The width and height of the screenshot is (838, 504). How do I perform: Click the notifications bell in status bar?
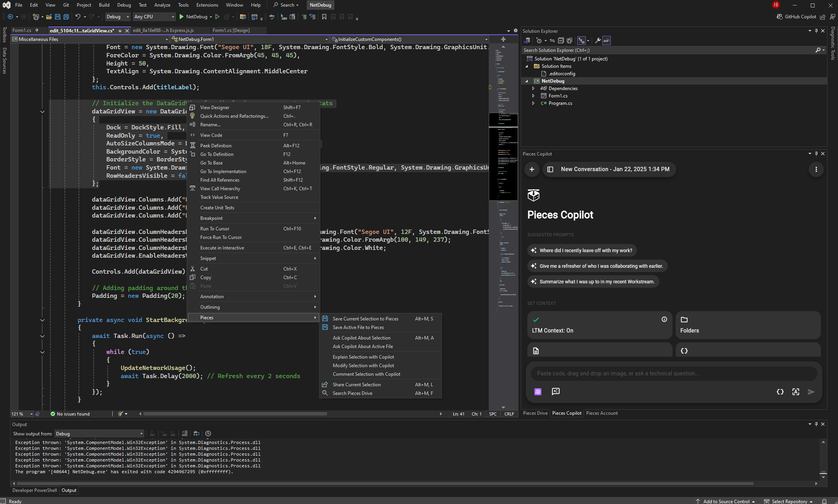click(824, 501)
